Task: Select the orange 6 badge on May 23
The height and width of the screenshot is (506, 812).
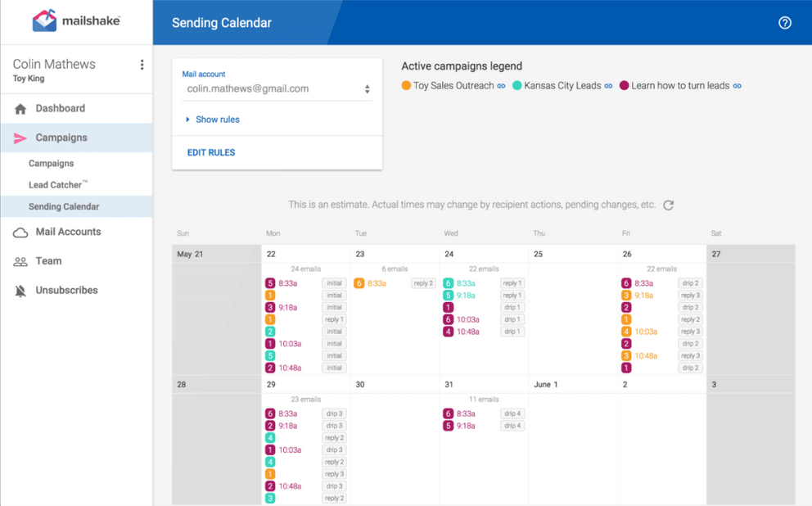Action: coord(359,283)
